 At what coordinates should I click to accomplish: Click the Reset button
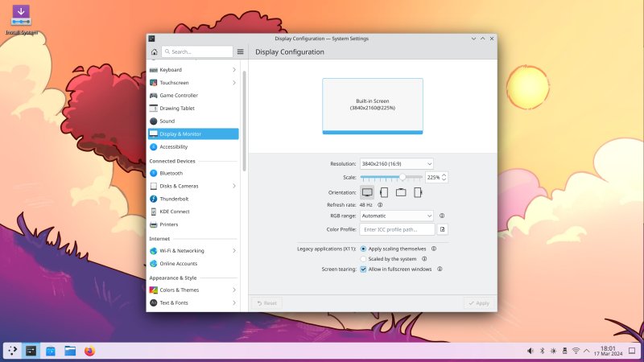(x=267, y=303)
